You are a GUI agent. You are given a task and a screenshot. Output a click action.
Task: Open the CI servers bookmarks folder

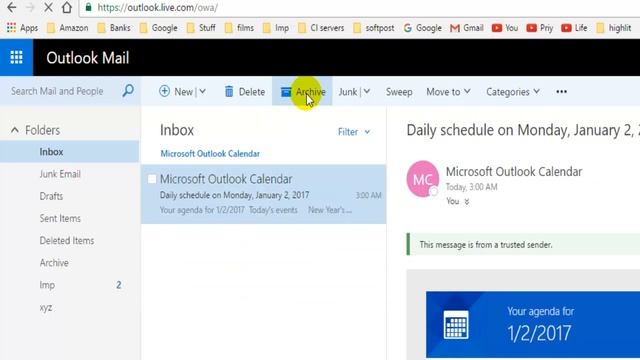321,28
